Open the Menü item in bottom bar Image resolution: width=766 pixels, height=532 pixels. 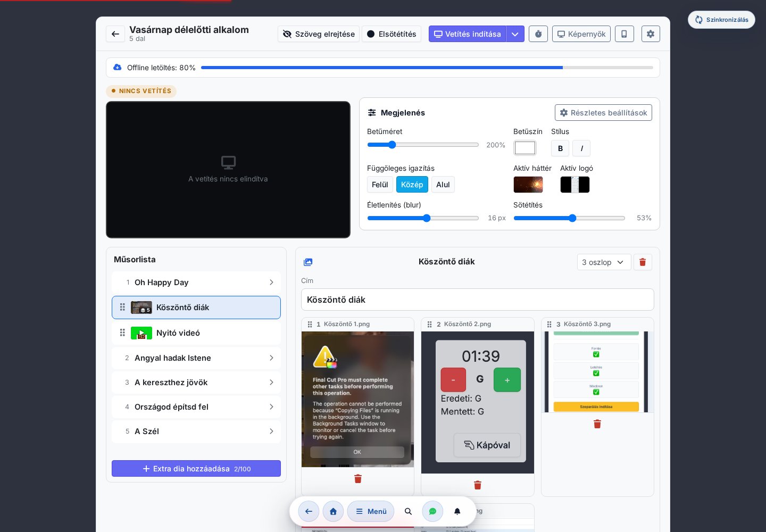click(x=371, y=511)
